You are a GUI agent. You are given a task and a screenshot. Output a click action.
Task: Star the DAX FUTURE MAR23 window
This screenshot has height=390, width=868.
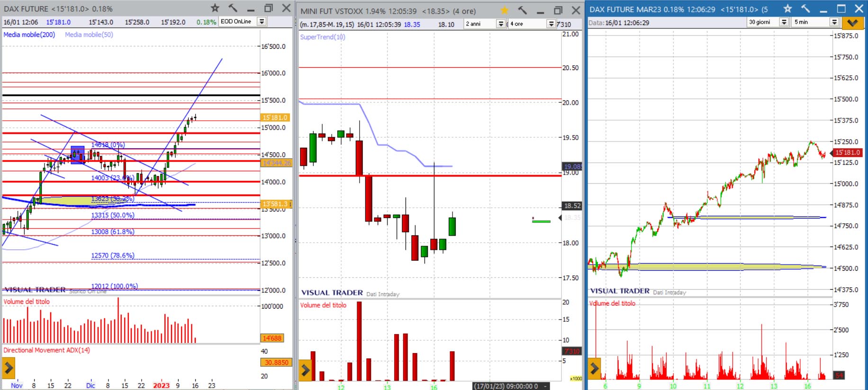click(788, 9)
